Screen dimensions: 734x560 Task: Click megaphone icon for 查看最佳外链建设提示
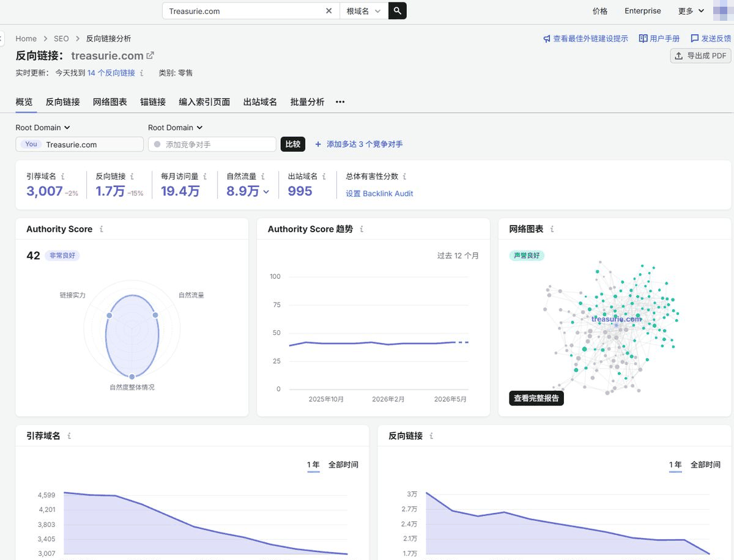click(547, 39)
